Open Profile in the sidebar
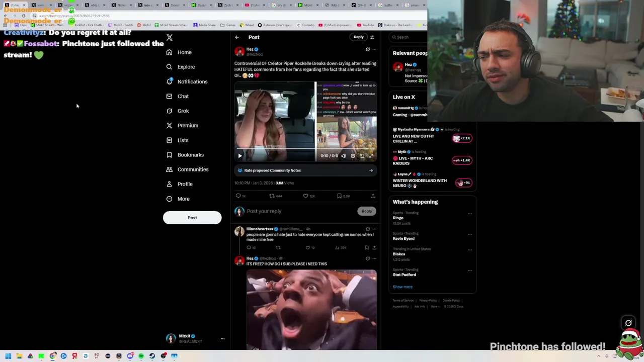 pyautogui.click(x=180, y=184)
